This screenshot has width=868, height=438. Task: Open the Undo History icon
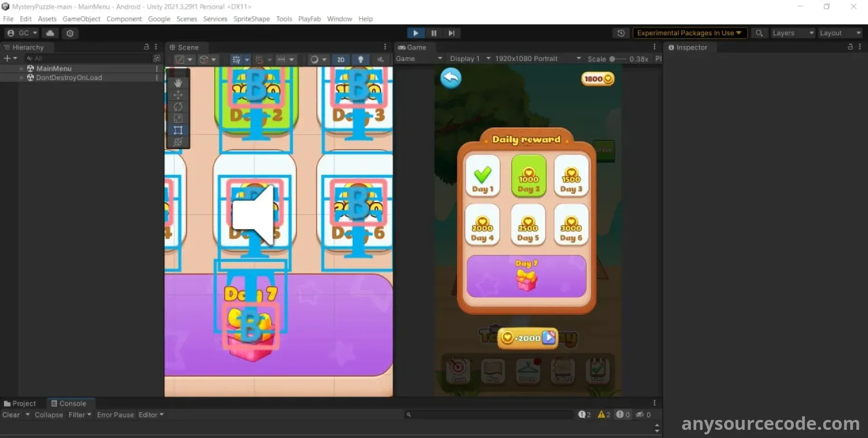click(621, 33)
